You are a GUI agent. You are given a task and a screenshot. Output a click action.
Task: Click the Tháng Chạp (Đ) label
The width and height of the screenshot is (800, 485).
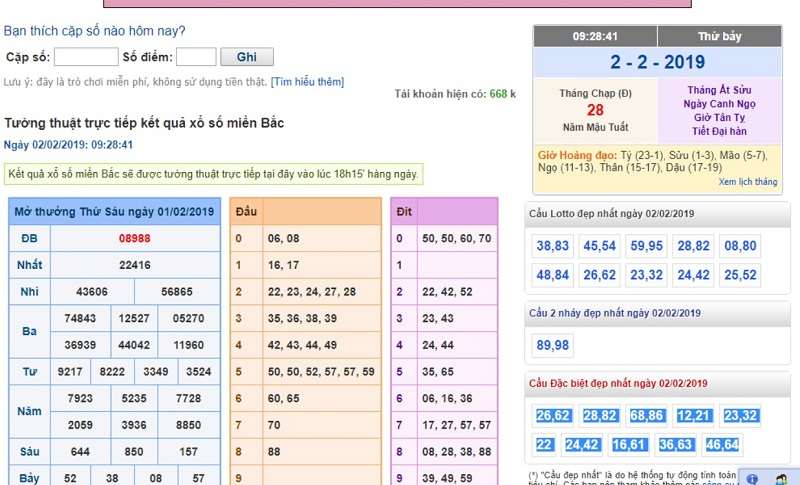pyautogui.click(x=595, y=93)
